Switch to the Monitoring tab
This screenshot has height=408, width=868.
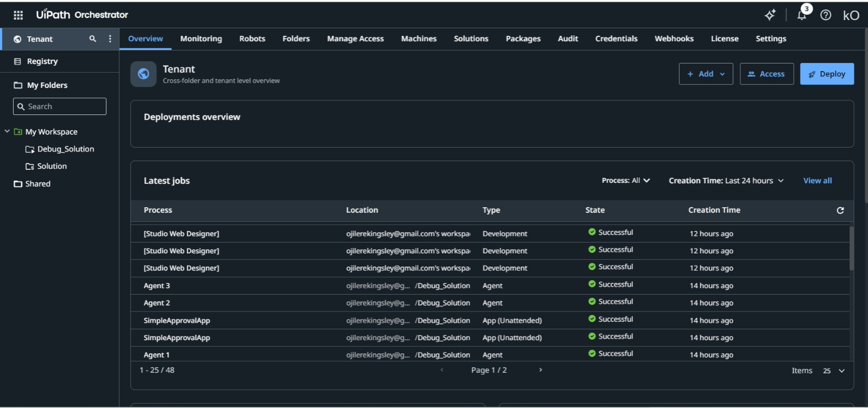(201, 39)
